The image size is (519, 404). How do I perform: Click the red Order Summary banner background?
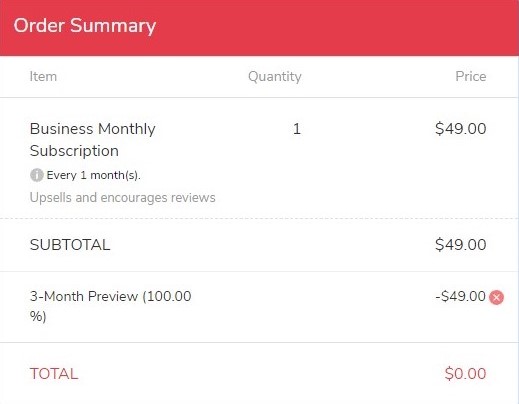click(333, 27)
